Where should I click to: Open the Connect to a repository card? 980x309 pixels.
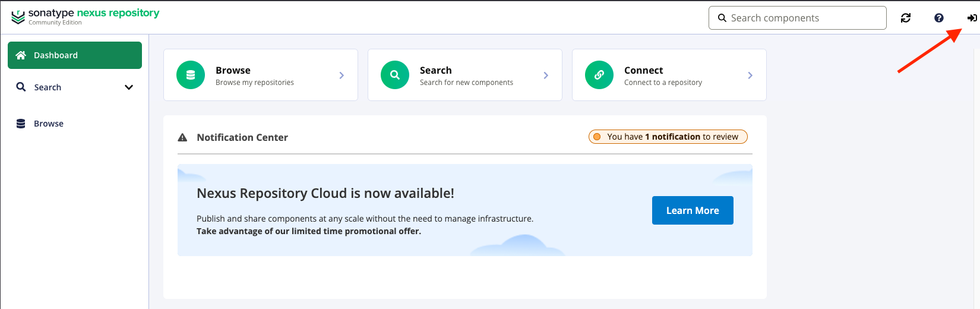point(669,75)
